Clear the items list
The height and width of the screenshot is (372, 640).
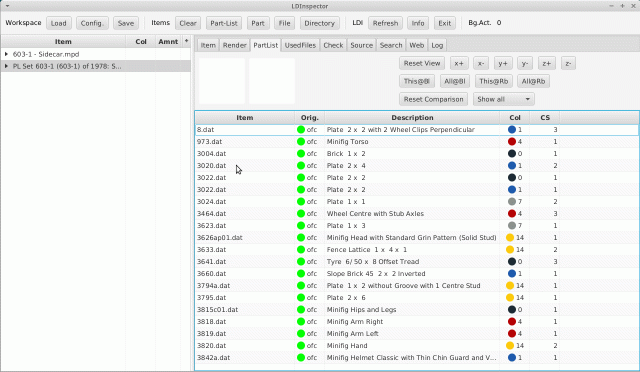point(188,23)
